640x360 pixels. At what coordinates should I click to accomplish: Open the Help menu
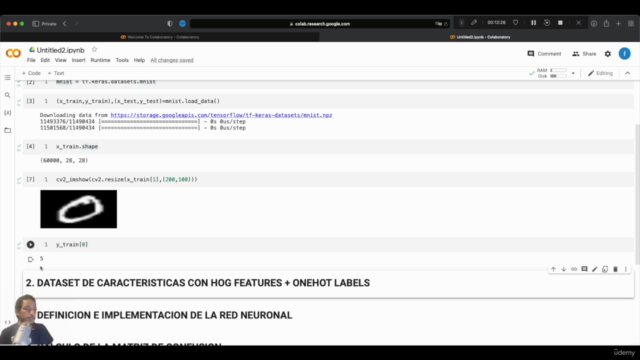pos(139,60)
